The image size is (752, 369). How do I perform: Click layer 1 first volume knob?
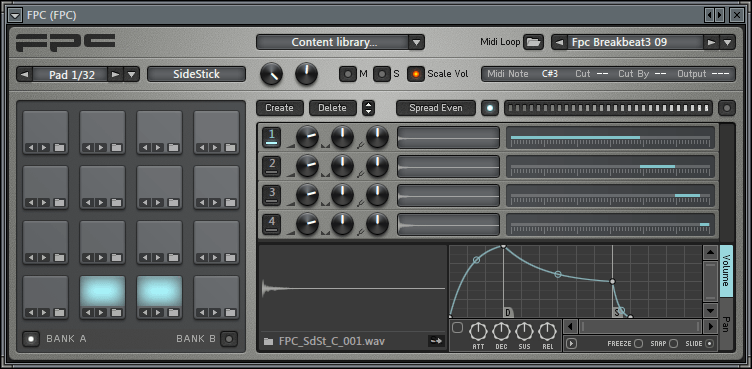coord(307,137)
